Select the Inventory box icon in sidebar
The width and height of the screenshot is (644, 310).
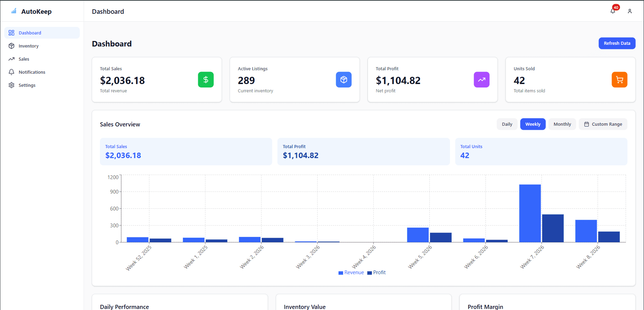11,46
